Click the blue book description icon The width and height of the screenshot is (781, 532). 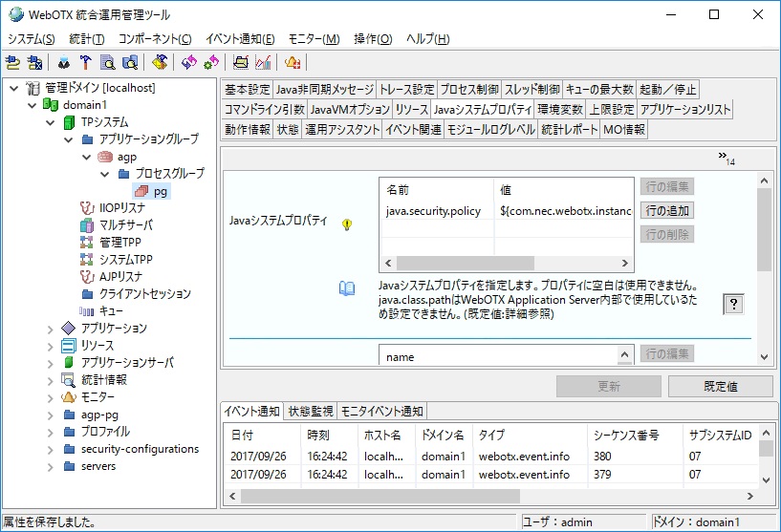[x=347, y=288]
